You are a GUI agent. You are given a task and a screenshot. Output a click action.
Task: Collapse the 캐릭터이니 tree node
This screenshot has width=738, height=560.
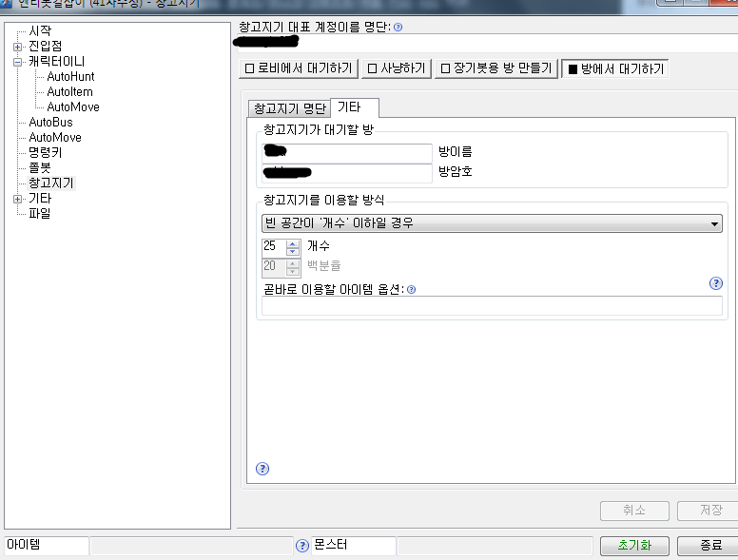[17, 62]
